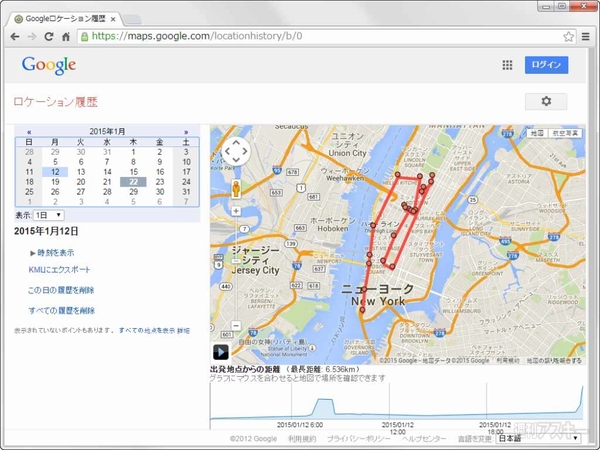The image size is (600, 450).
Task: Select January 15 in calendar
Action: [133, 172]
